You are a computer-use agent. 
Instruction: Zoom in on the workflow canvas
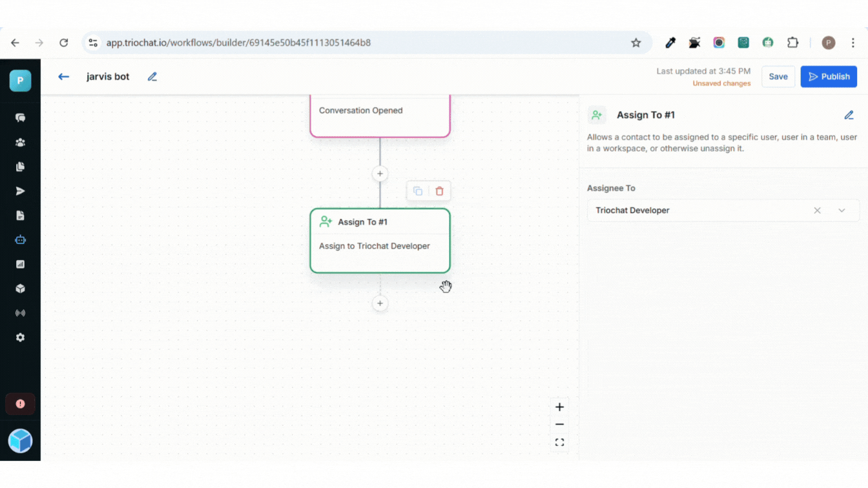pyautogui.click(x=559, y=407)
